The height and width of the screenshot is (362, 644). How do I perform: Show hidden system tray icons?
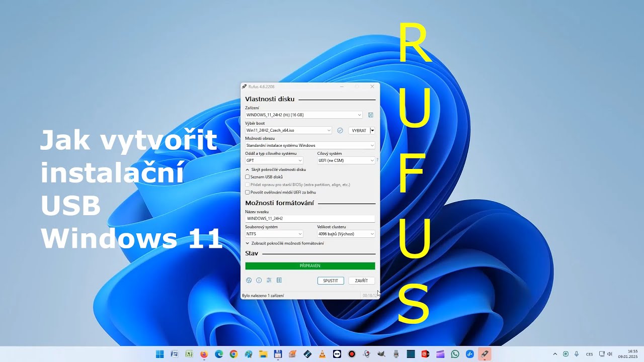(x=555, y=354)
